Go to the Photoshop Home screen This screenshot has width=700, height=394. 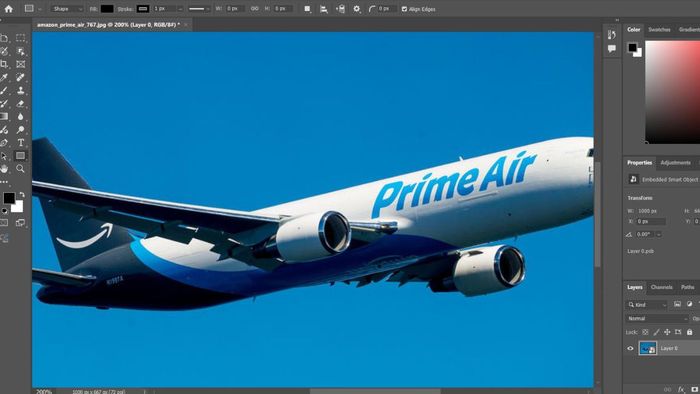tap(8, 8)
